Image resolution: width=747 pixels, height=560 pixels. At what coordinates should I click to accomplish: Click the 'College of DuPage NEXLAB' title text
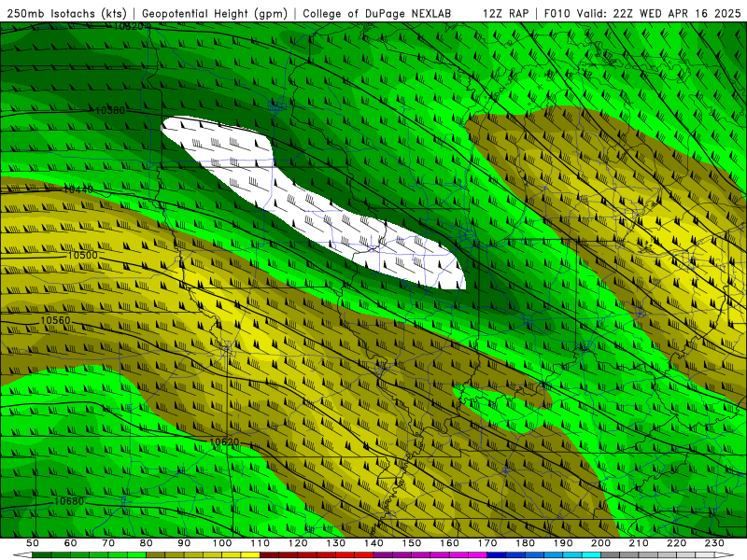(x=376, y=13)
